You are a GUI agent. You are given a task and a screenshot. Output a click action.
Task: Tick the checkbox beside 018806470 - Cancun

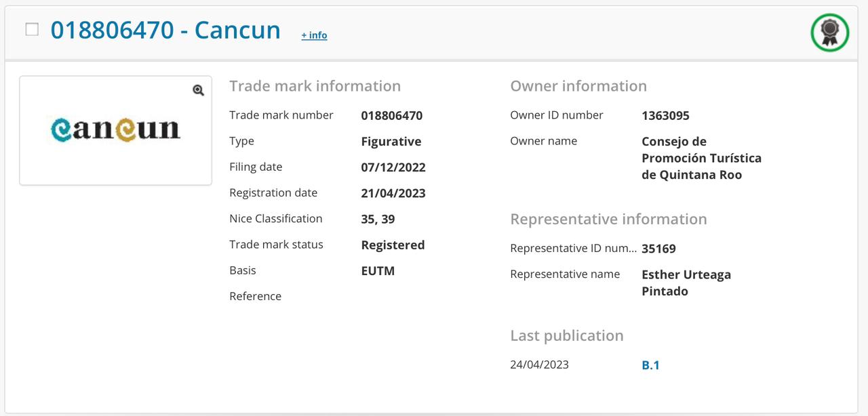tap(32, 29)
